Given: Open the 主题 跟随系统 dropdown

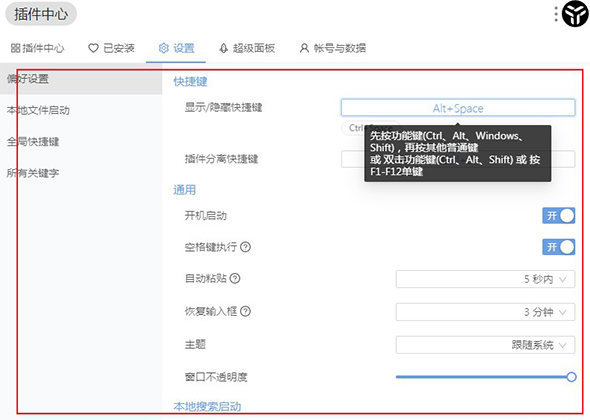Looking at the screenshot, I should pos(485,345).
